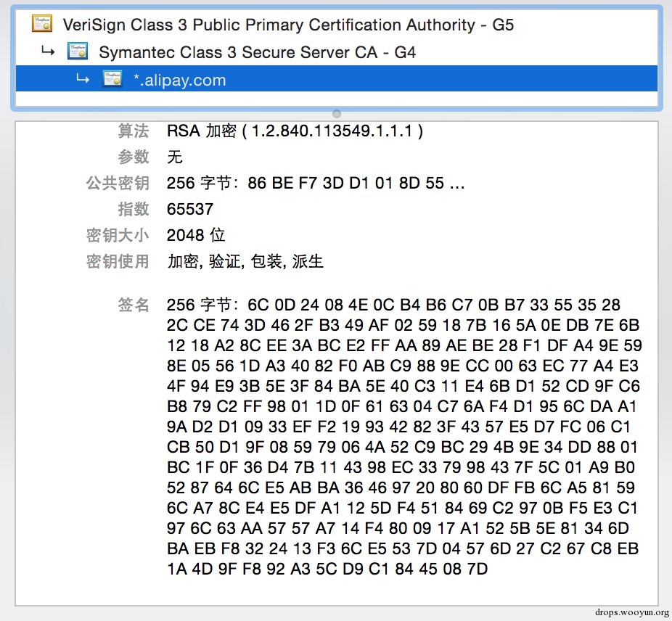Click the pane divider handle below the certificate tree
Screen dimensions: 672x621
[337, 114]
